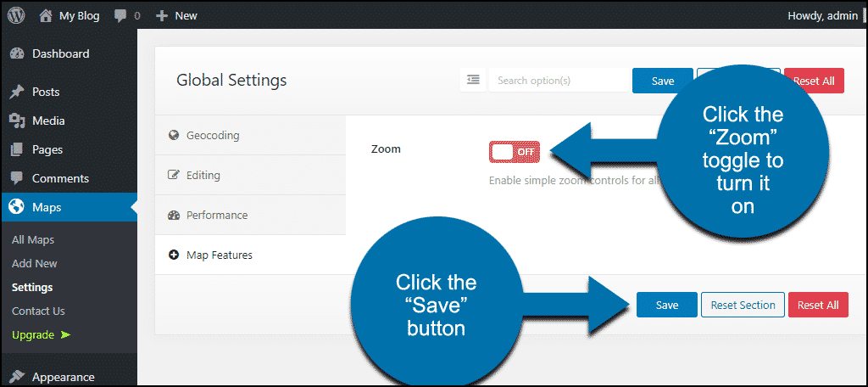Turn on the Zoom toggle

pyautogui.click(x=515, y=152)
